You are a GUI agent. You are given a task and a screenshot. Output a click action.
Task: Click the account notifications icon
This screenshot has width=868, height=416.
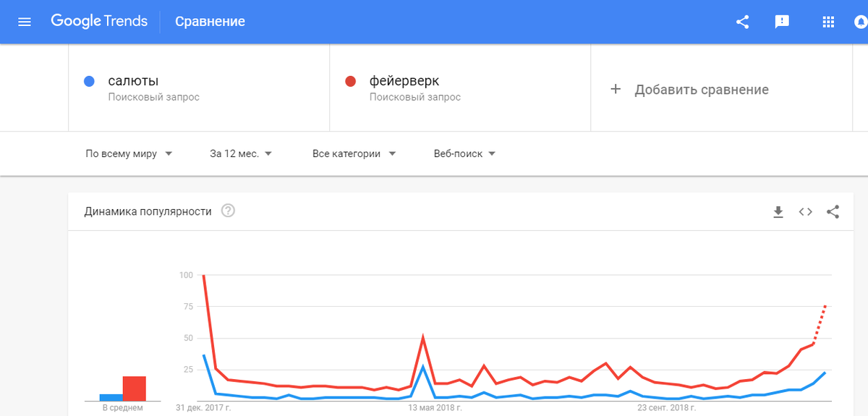(861, 22)
